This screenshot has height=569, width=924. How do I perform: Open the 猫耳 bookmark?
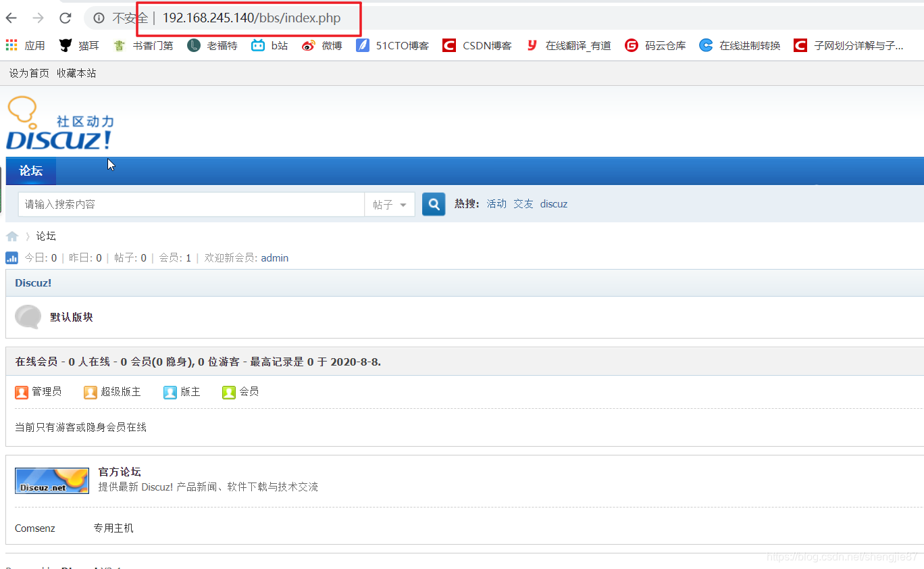(79, 45)
